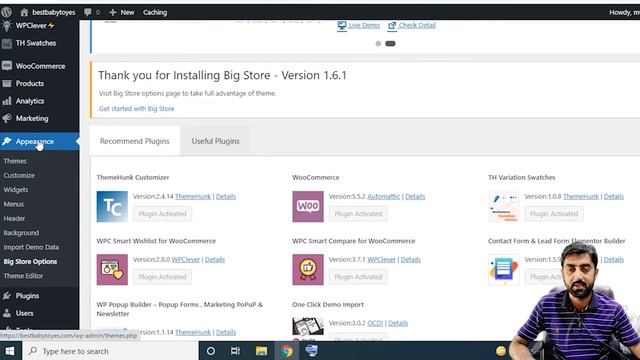Viewport: 640px width, 360px height.
Task: Open Cortana circle icon on taskbar
Action: [211, 351]
